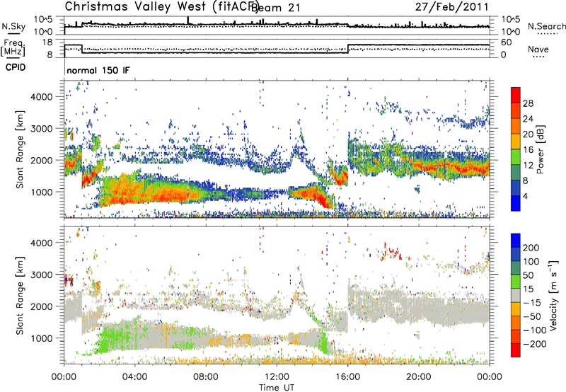The height and width of the screenshot is (392, 566).
Task: Click the "Freq. [MHz]" axis label
Action: click(x=13, y=48)
